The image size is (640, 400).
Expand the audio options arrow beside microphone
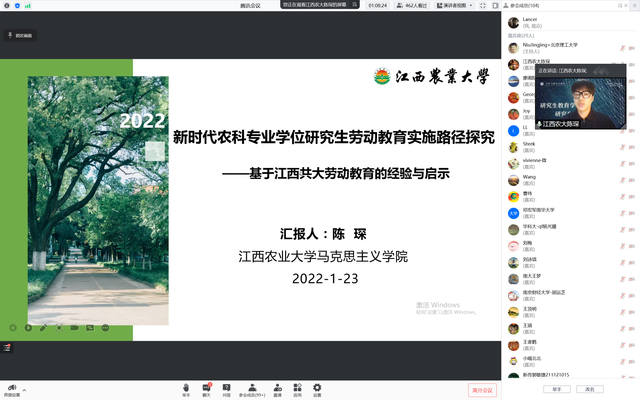[23, 387]
